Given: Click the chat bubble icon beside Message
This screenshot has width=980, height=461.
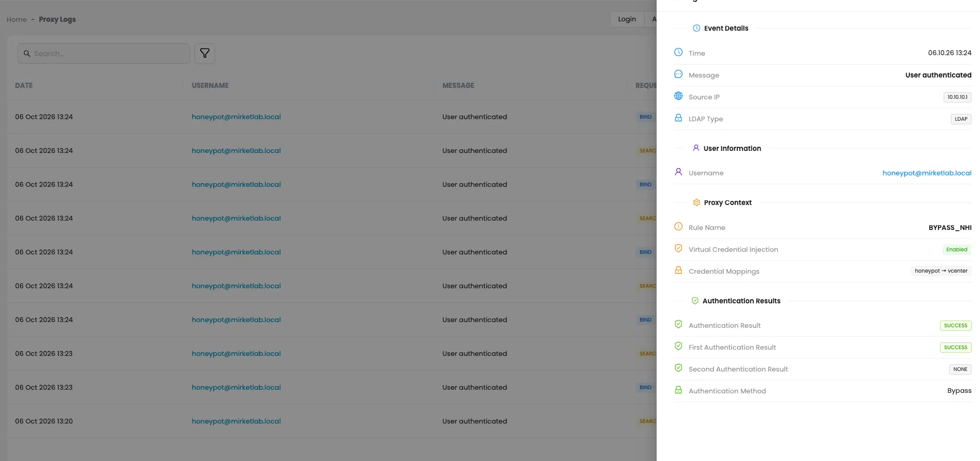Looking at the screenshot, I should click(x=678, y=74).
